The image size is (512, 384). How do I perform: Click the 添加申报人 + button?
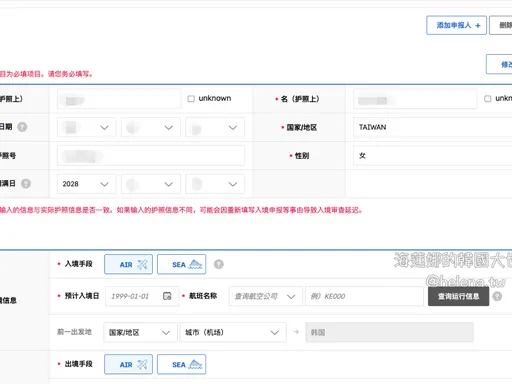[x=456, y=25]
